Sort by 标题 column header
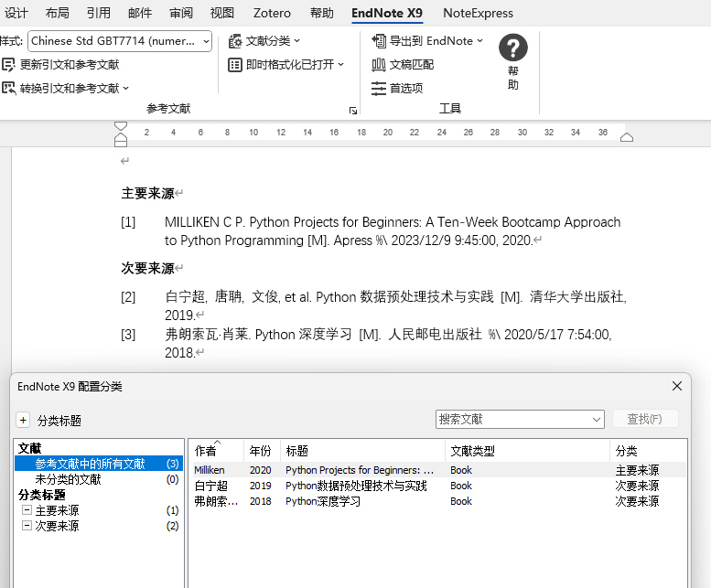Screen dimensions: 711x588 coord(362,451)
